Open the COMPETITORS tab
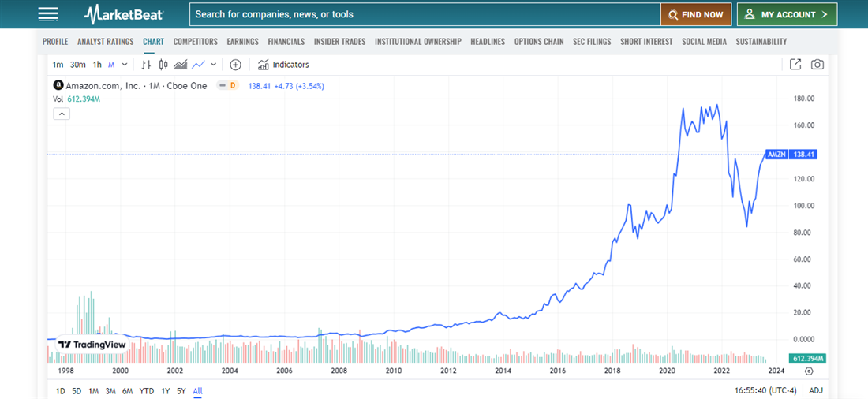868x399 pixels. (x=196, y=42)
